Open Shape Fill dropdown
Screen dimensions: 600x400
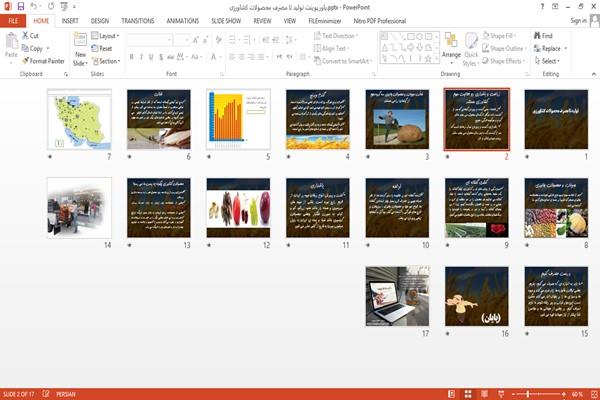click(499, 36)
